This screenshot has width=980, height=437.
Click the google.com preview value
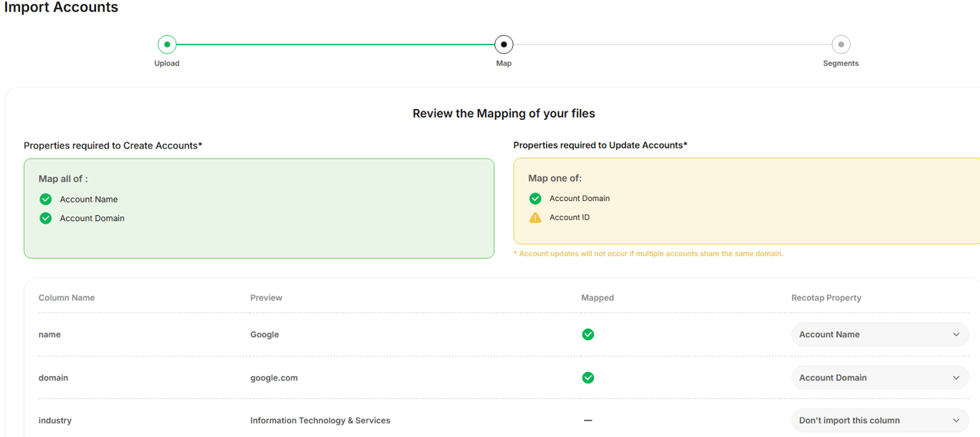pyautogui.click(x=274, y=377)
